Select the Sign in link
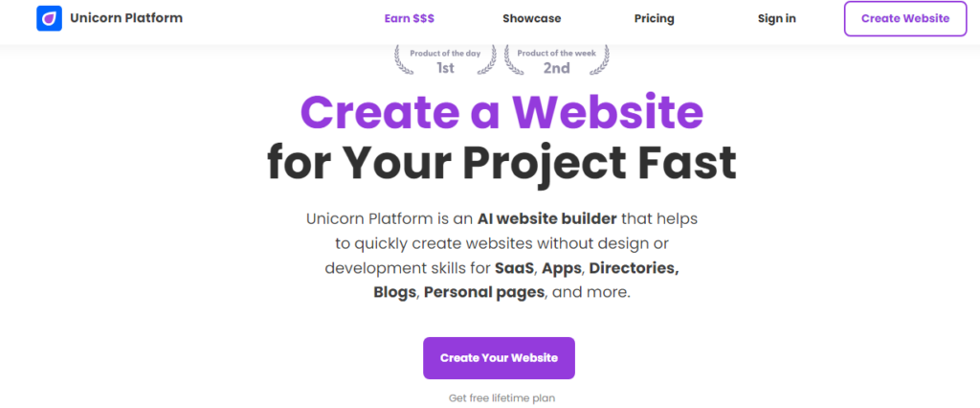The image size is (980, 408). (x=776, y=18)
